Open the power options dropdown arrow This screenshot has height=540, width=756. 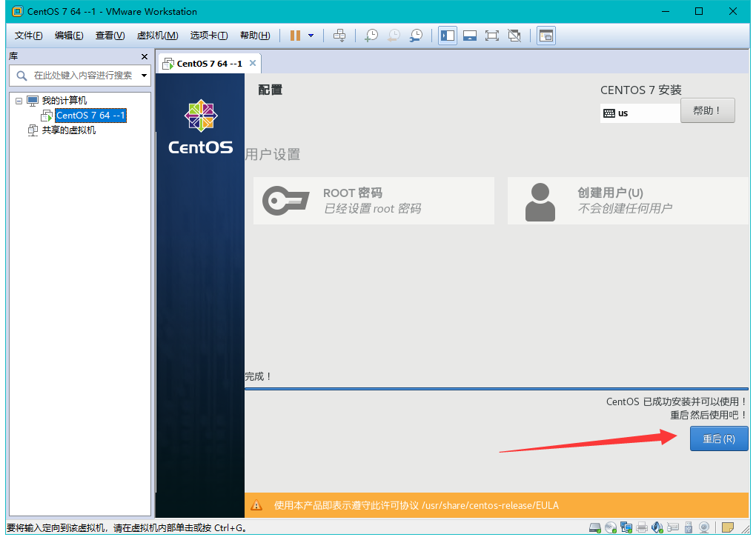pyautogui.click(x=311, y=36)
